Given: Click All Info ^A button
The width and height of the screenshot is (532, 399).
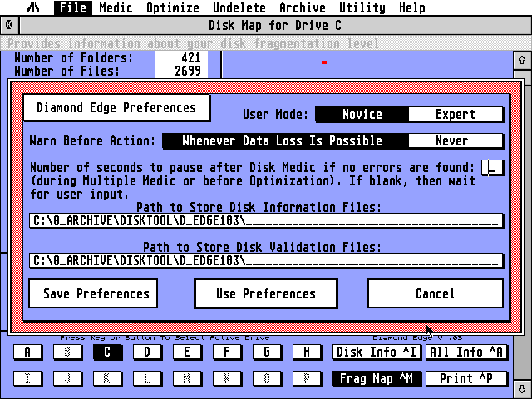Looking at the screenshot, I should click(x=466, y=352).
